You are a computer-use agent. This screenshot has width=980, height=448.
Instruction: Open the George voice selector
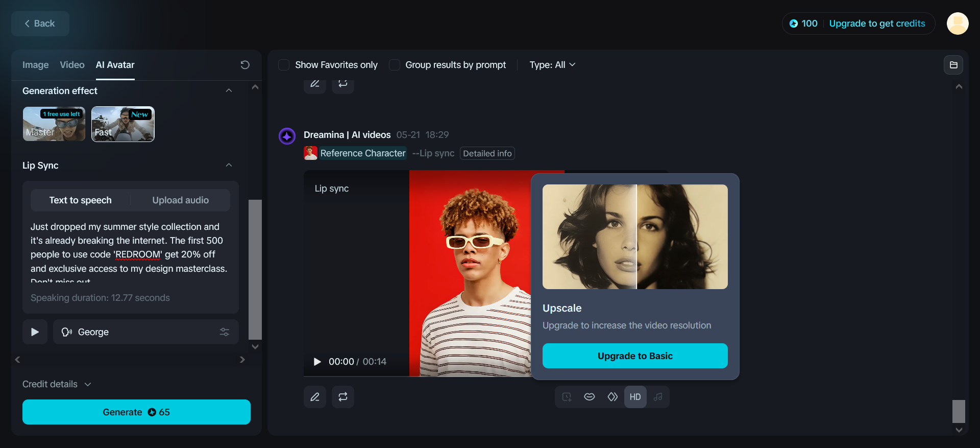146,332
